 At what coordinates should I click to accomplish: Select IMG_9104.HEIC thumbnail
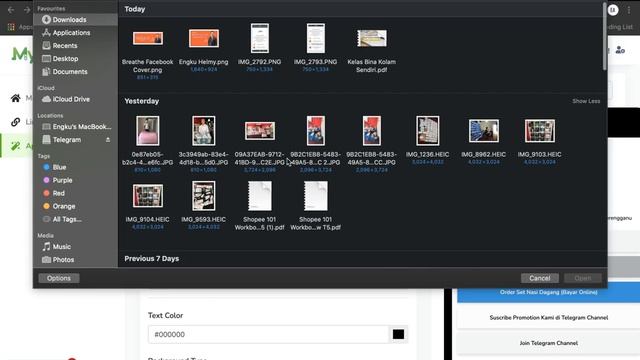[147, 196]
